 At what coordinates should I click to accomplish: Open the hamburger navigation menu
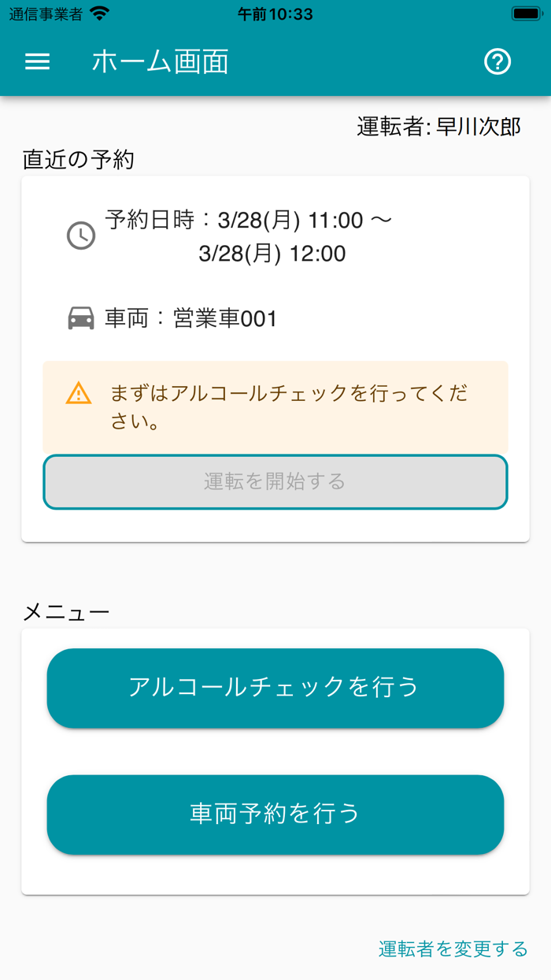[36, 61]
